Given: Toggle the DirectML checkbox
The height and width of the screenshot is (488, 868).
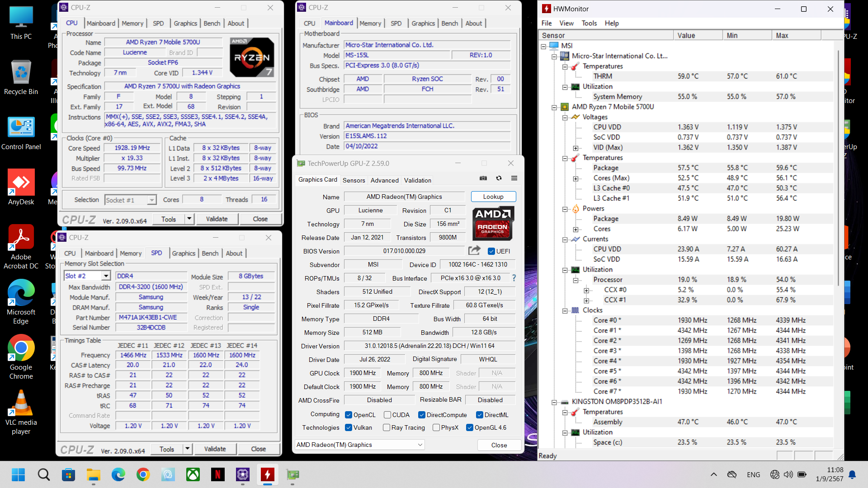Looking at the screenshot, I should pyautogui.click(x=479, y=415).
